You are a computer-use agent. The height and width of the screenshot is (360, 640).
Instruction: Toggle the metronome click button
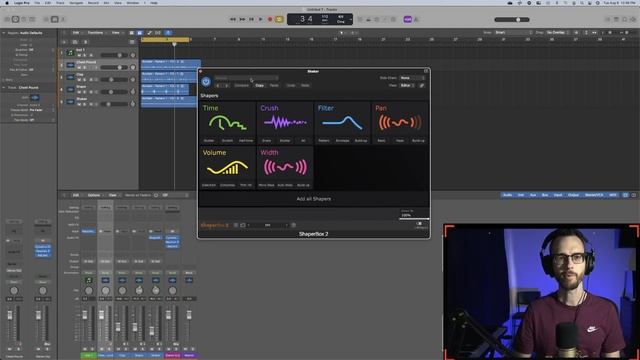point(416,19)
